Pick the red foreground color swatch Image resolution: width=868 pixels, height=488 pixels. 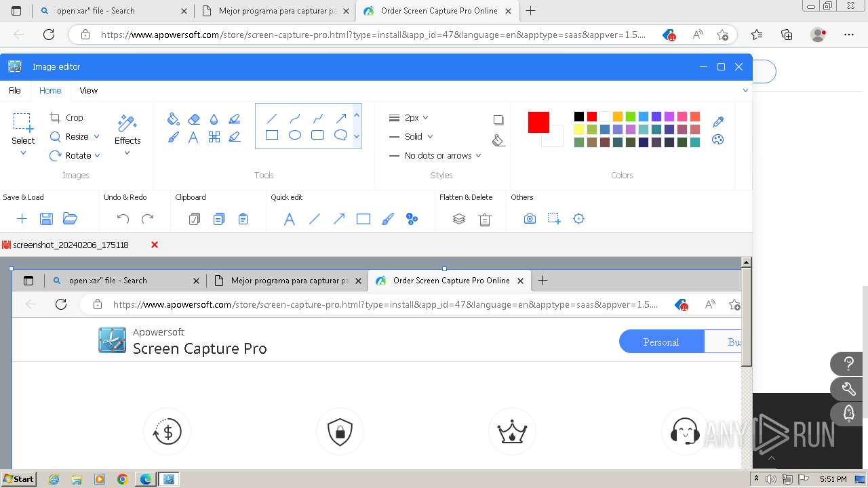coord(538,122)
